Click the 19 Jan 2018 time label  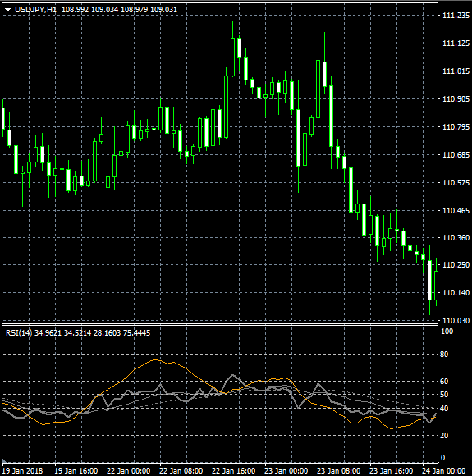(22, 471)
